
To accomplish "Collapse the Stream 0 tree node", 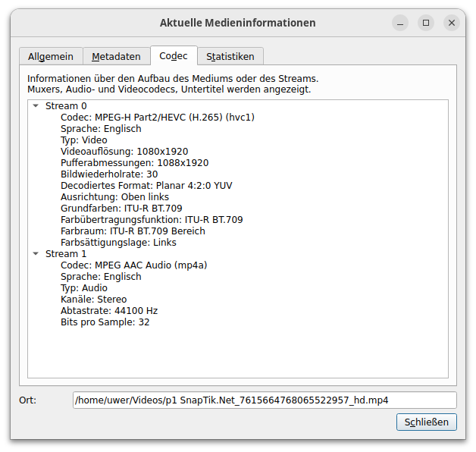I will tap(36, 106).
